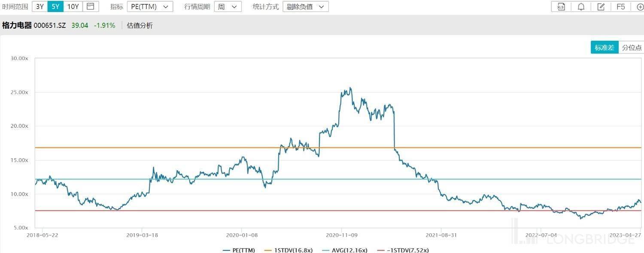The height and width of the screenshot is (253, 644).
Task: Set time range to 3Y
Action: [39, 6]
